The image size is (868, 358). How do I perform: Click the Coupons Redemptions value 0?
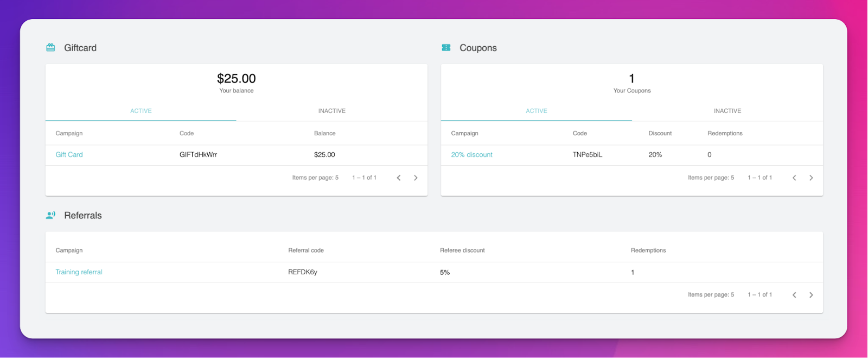pyautogui.click(x=710, y=155)
